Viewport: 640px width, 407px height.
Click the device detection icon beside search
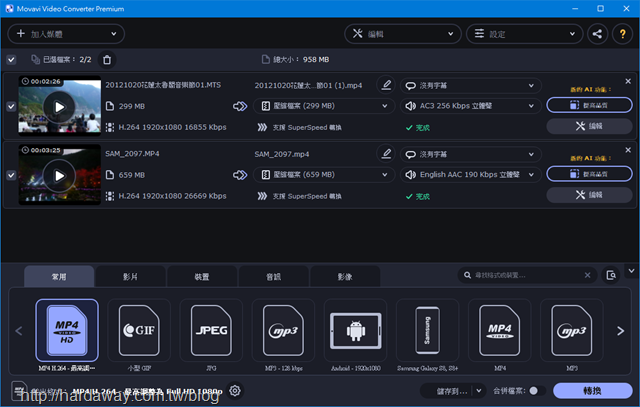611,275
